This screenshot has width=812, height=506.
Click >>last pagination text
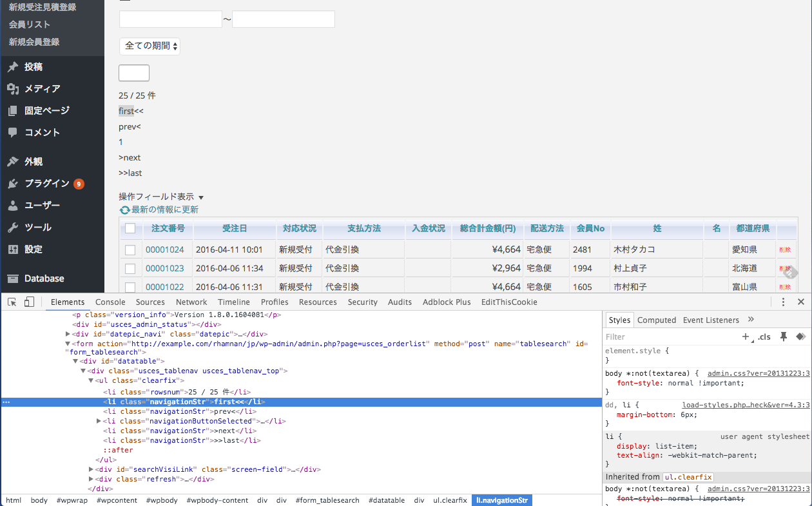click(130, 173)
